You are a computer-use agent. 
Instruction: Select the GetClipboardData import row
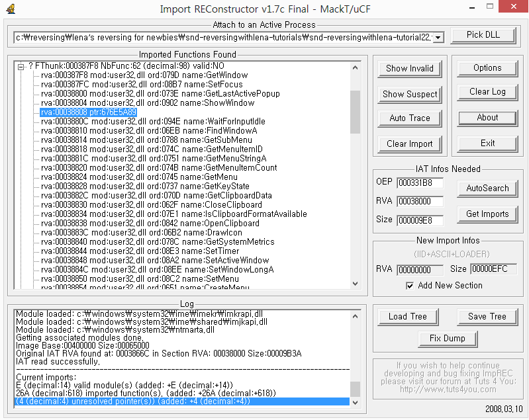coord(156,196)
